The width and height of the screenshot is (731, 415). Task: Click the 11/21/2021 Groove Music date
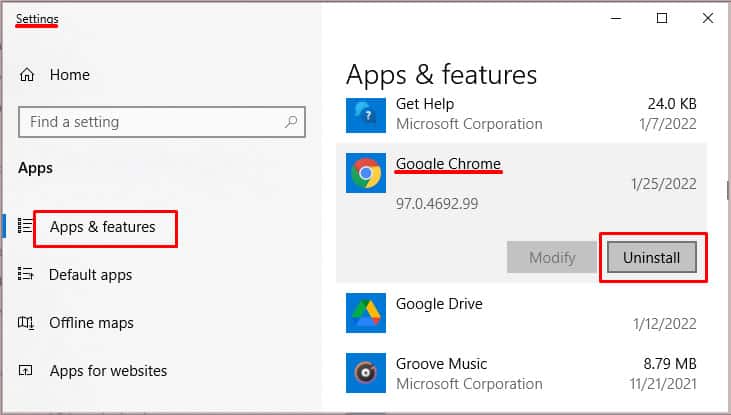(x=663, y=384)
